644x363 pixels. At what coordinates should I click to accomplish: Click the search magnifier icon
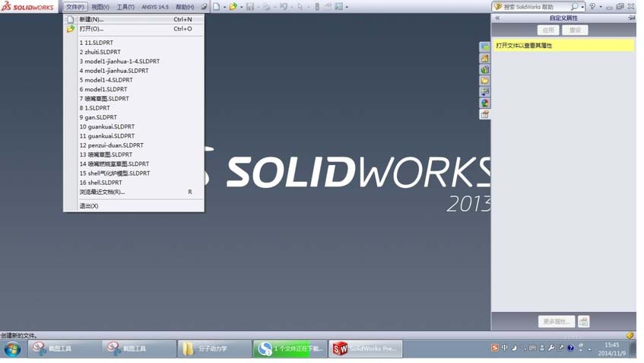tap(574, 7)
